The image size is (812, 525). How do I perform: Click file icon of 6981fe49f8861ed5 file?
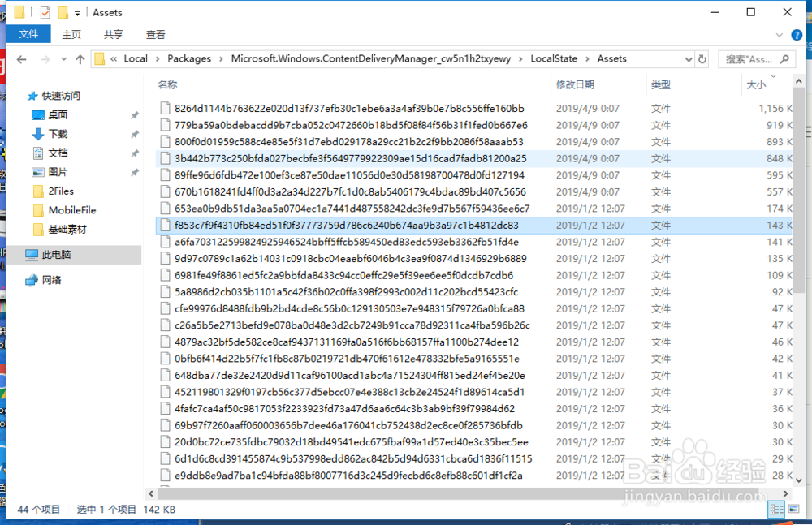click(x=165, y=275)
